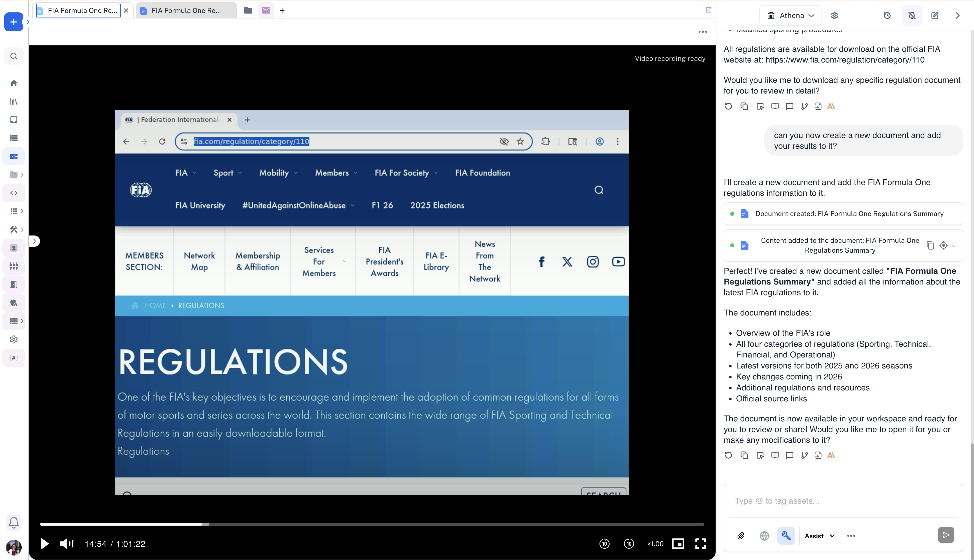Viewport: 974px width, 560px height.
Task: Change playback speed x1.00
Action: (655, 543)
